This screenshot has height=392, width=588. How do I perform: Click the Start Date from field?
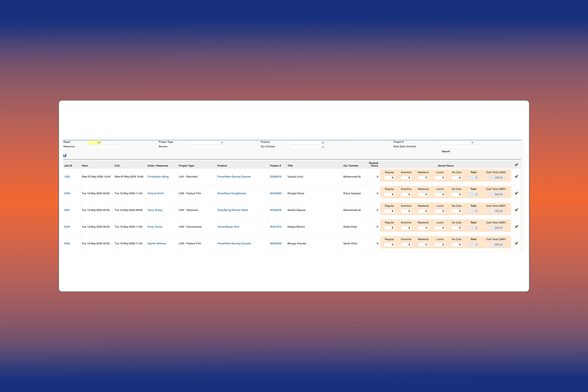450,147
